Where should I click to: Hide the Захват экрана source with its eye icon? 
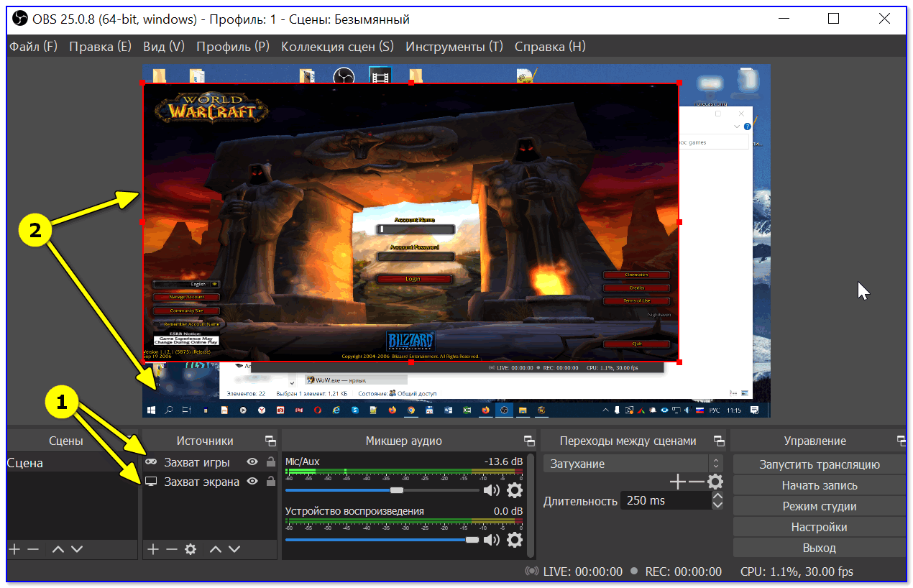(x=252, y=482)
